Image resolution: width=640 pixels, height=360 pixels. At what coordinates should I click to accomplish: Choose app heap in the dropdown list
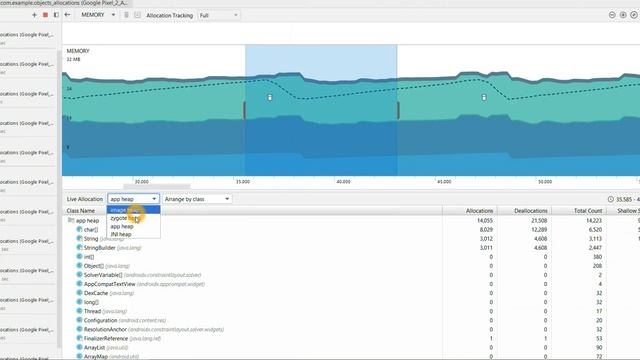[x=133, y=226]
